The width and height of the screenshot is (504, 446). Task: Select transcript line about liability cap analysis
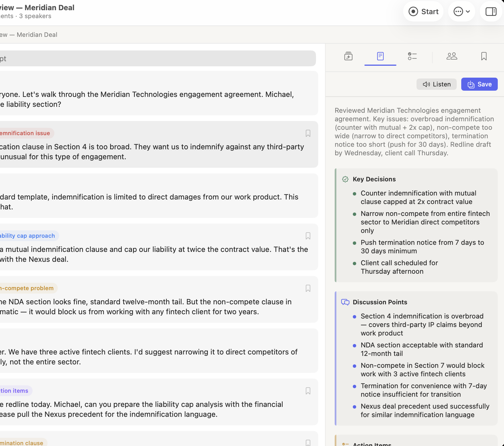[142, 409]
